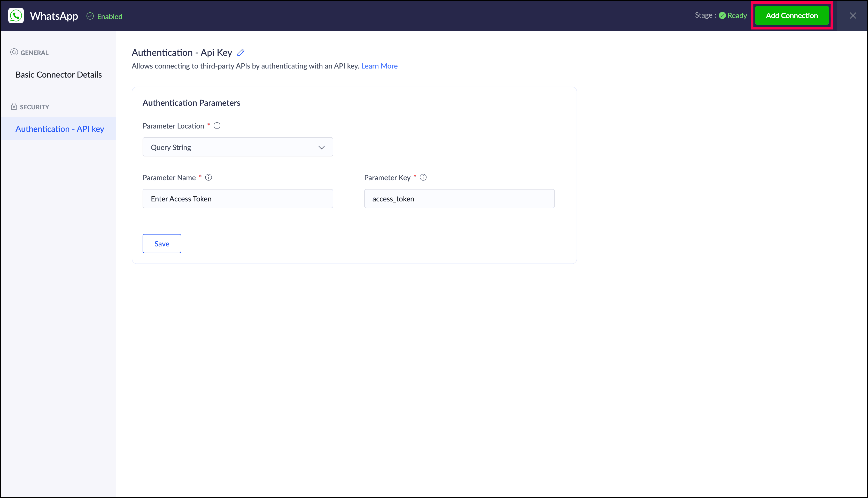
Task: Click the Parameter Key access_token field
Action: (459, 199)
